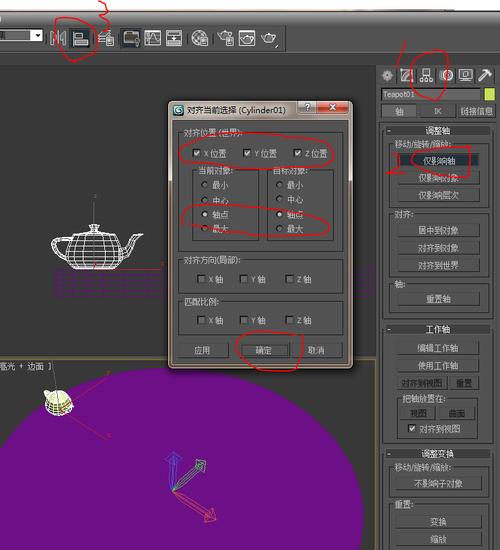Activate the Align tool icon
This screenshot has height=550, width=500.
pyautogui.click(x=80, y=38)
